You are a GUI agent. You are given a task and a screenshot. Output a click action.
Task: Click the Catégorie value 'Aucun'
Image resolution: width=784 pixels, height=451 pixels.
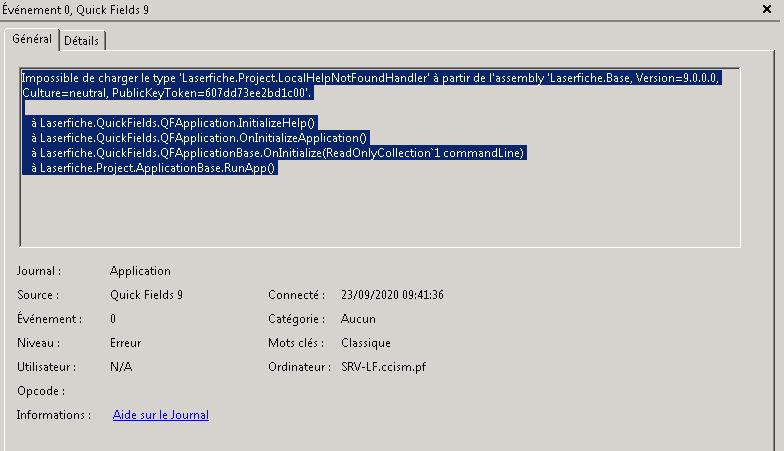coord(358,319)
